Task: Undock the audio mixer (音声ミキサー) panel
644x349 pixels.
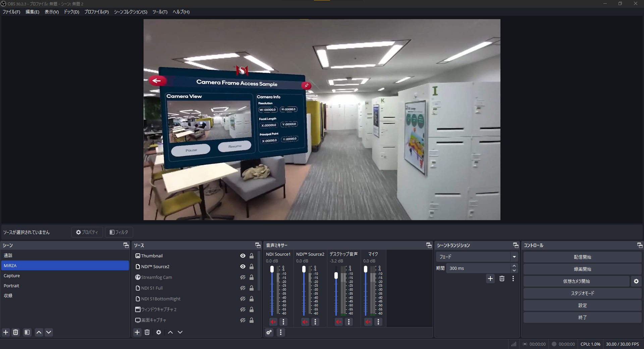Action: tap(429, 245)
